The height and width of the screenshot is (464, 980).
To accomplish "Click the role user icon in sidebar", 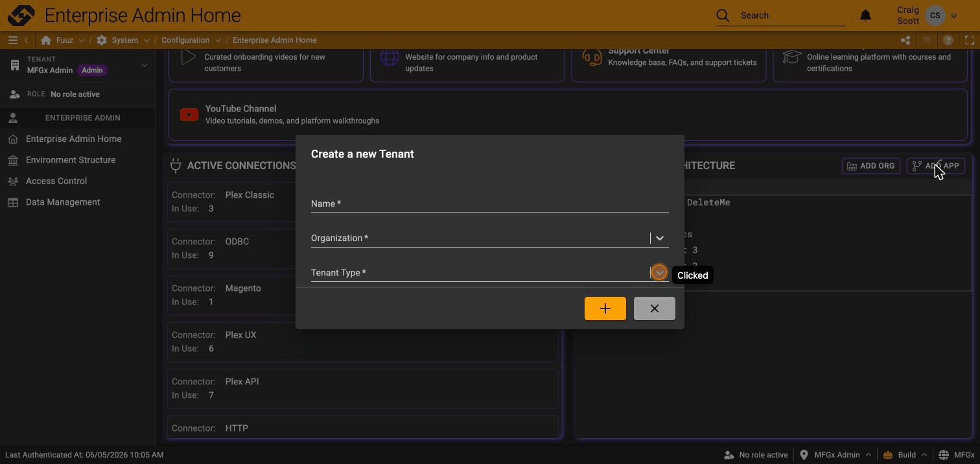I will click(x=14, y=95).
